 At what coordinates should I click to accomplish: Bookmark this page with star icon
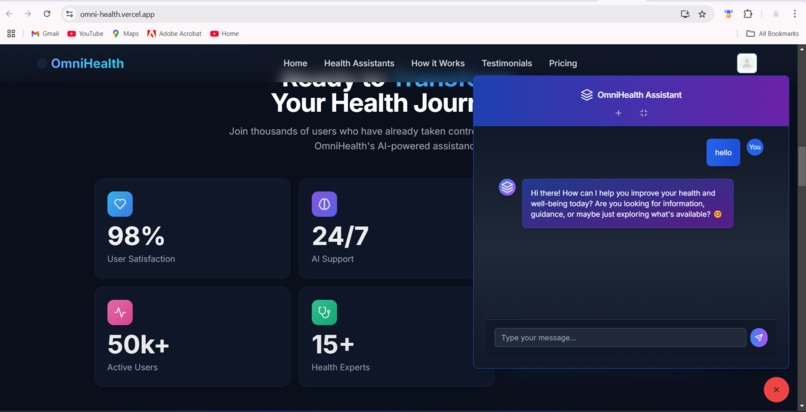[x=702, y=14]
